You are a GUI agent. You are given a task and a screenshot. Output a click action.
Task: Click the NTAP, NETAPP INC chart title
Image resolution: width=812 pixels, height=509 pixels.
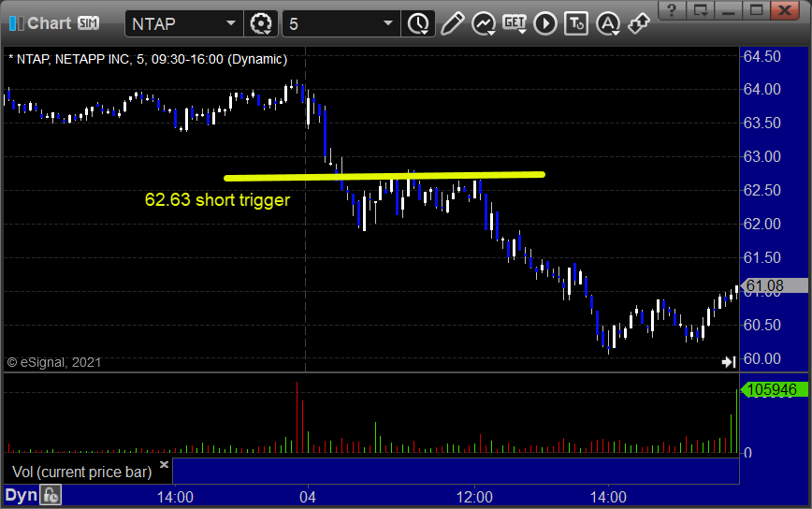point(148,59)
